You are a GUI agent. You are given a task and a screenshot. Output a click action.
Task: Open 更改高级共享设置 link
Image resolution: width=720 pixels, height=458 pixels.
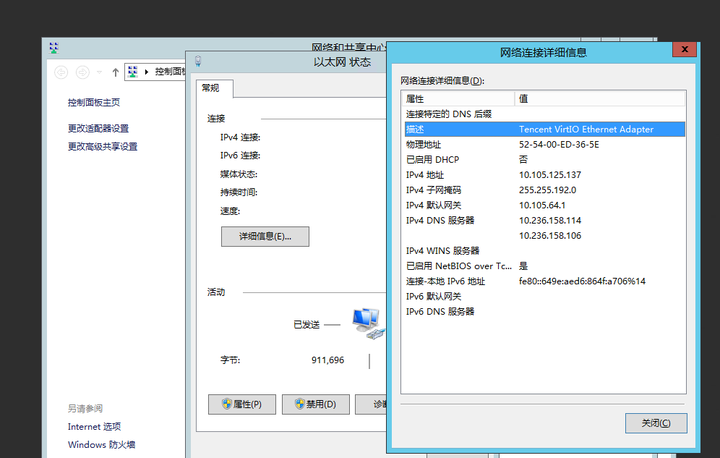tap(102, 146)
